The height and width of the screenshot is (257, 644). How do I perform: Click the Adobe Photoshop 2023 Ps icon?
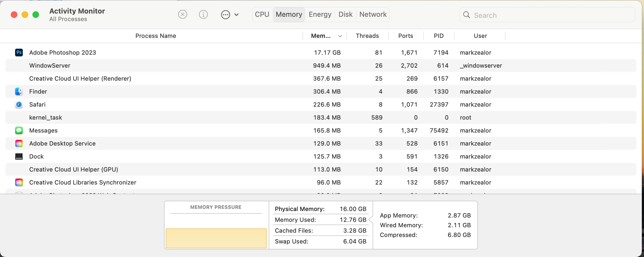(x=19, y=52)
